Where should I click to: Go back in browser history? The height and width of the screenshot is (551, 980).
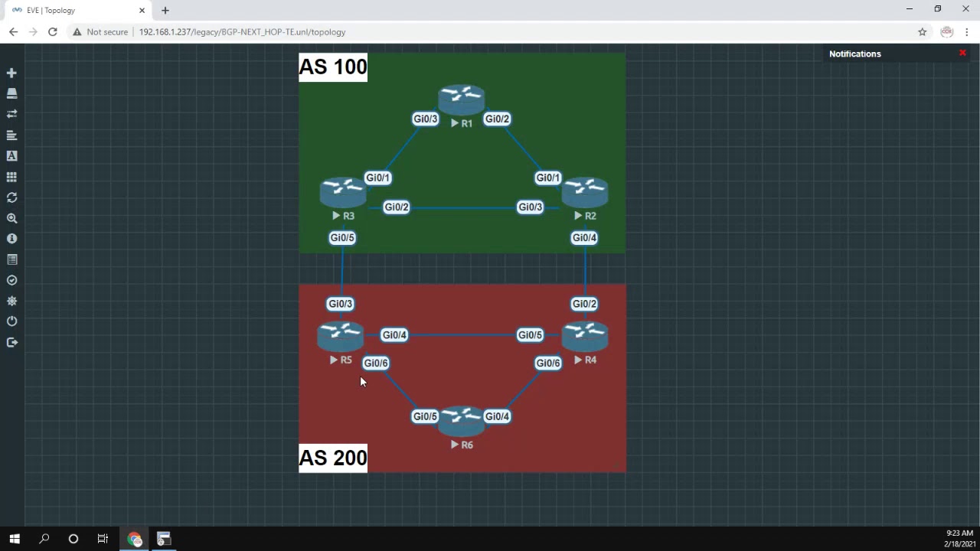coord(13,32)
